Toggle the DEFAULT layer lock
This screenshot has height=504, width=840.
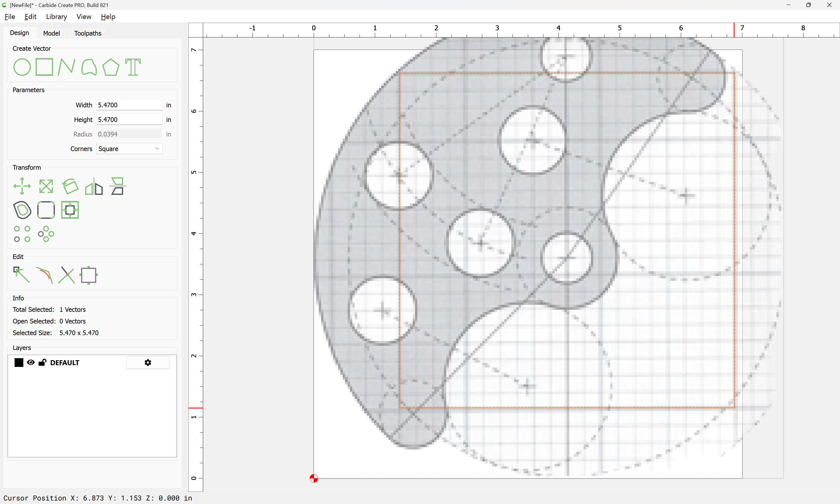43,362
